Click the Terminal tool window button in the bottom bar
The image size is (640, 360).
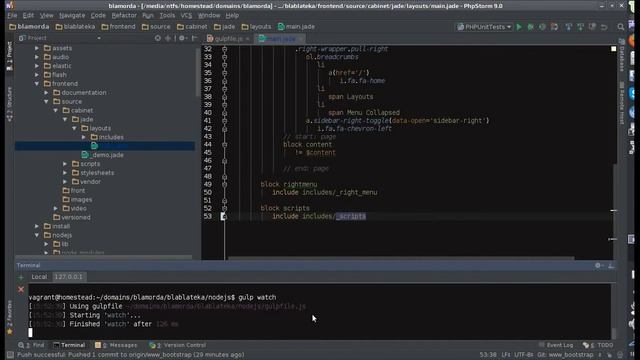click(69, 345)
